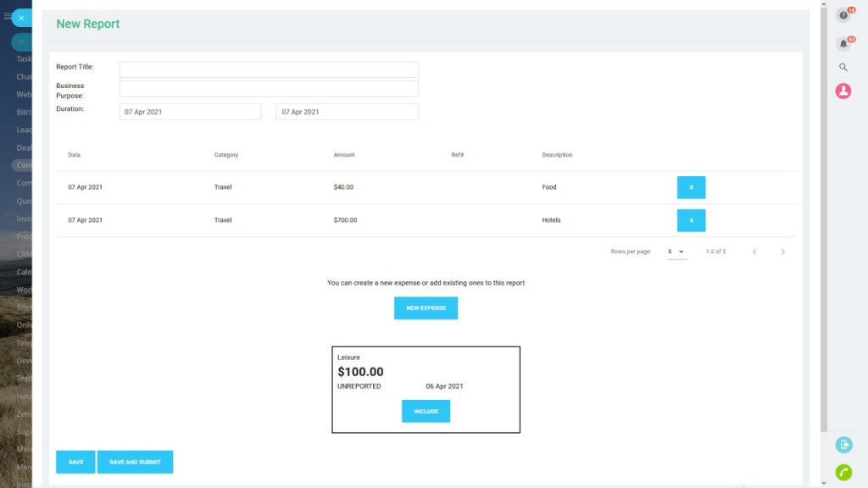Click the New Expense button
Screen dimensions: 868x488
(426, 308)
